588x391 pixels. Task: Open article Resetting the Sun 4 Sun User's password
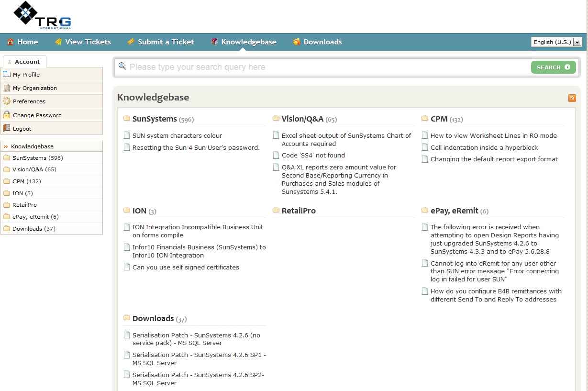[x=196, y=147]
